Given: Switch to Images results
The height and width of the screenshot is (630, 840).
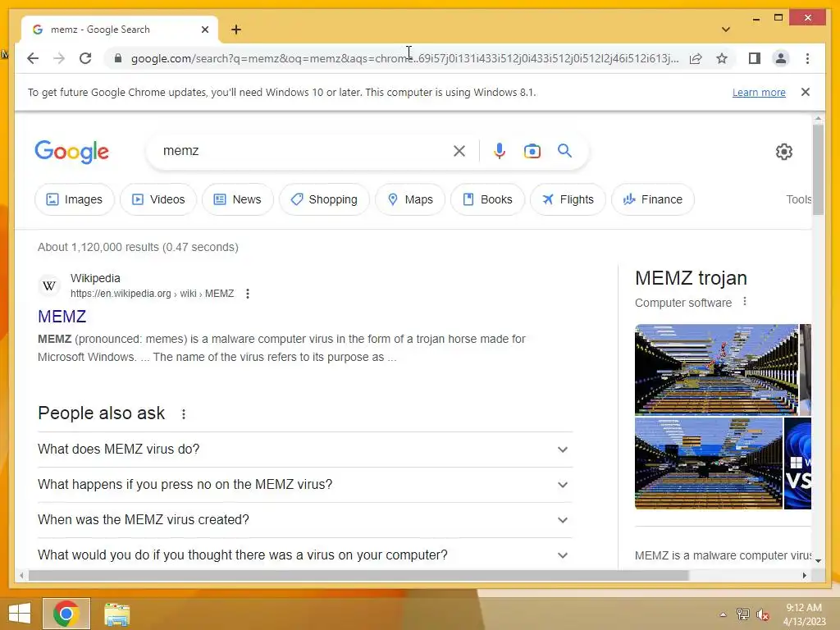Looking at the screenshot, I should (x=75, y=199).
